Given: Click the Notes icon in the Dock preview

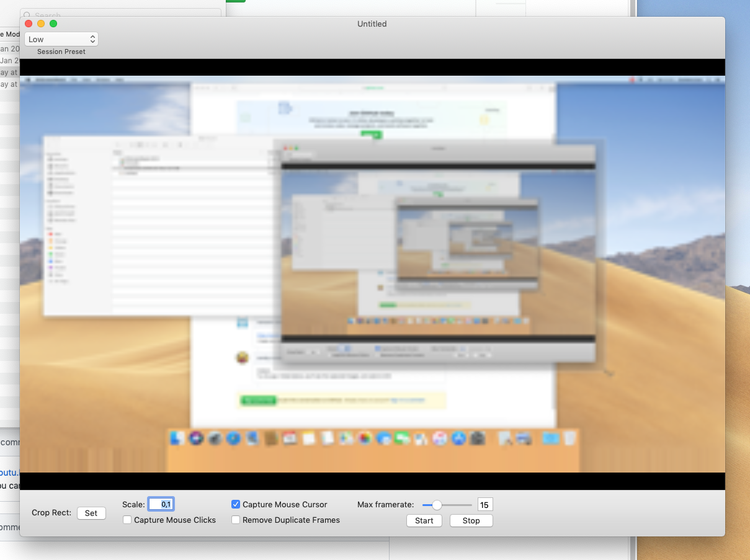Looking at the screenshot, I should tap(307, 439).
